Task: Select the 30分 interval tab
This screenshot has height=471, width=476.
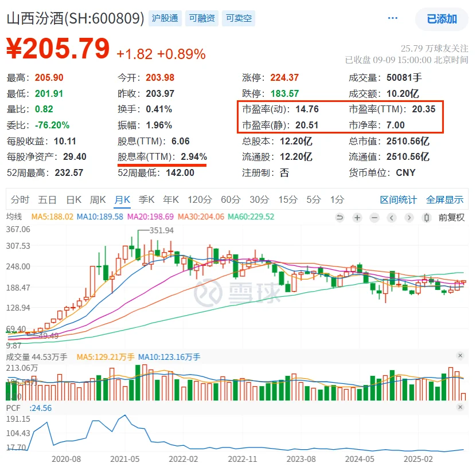Action: coord(260,199)
